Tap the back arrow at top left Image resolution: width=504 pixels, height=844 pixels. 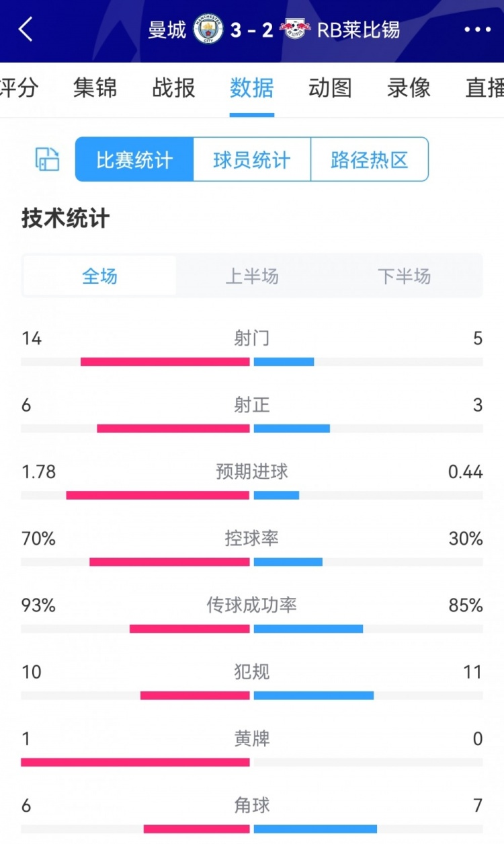(24, 30)
